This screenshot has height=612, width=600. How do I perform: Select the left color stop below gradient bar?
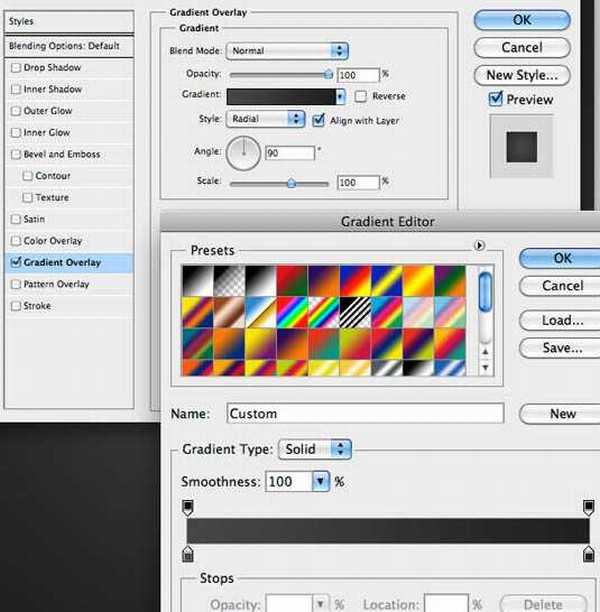click(x=187, y=553)
